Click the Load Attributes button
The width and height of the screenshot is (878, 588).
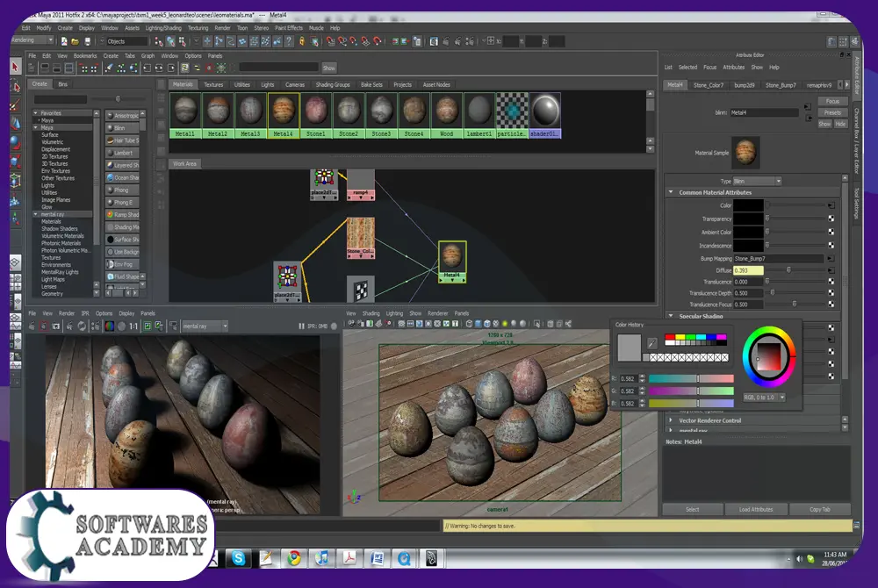(756, 509)
